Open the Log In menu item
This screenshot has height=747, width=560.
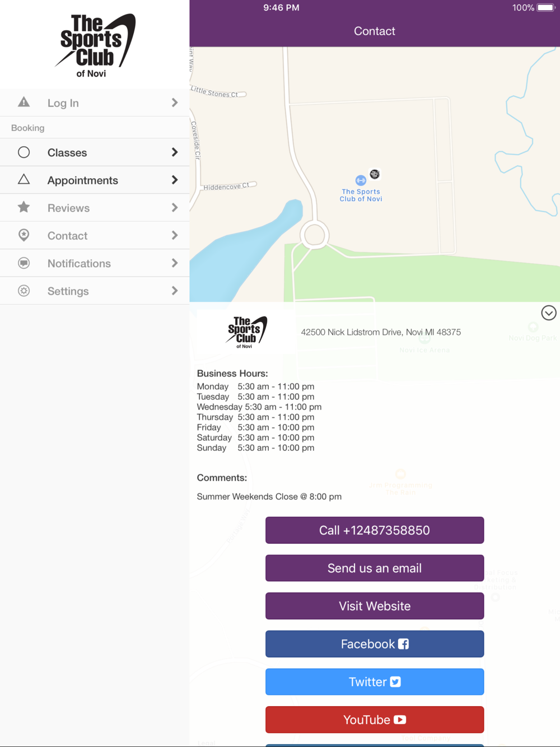(x=95, y=102)
